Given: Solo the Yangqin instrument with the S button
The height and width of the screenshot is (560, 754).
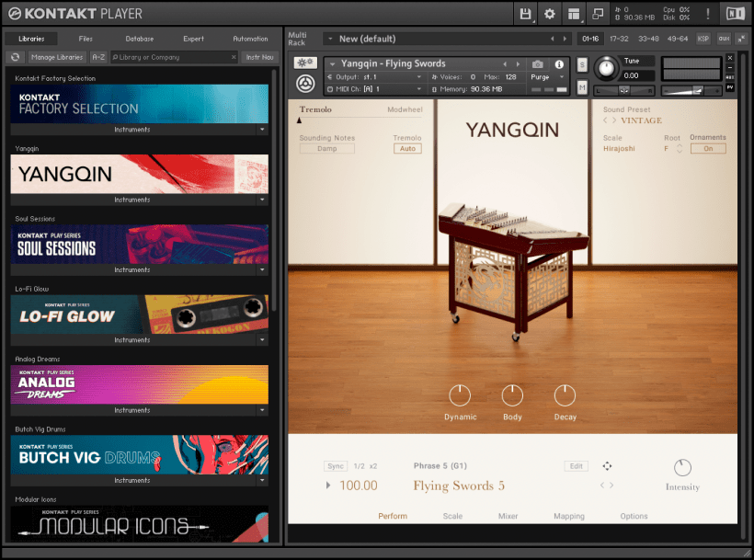Looking at the screenshot, I should (x=582, y=64).
